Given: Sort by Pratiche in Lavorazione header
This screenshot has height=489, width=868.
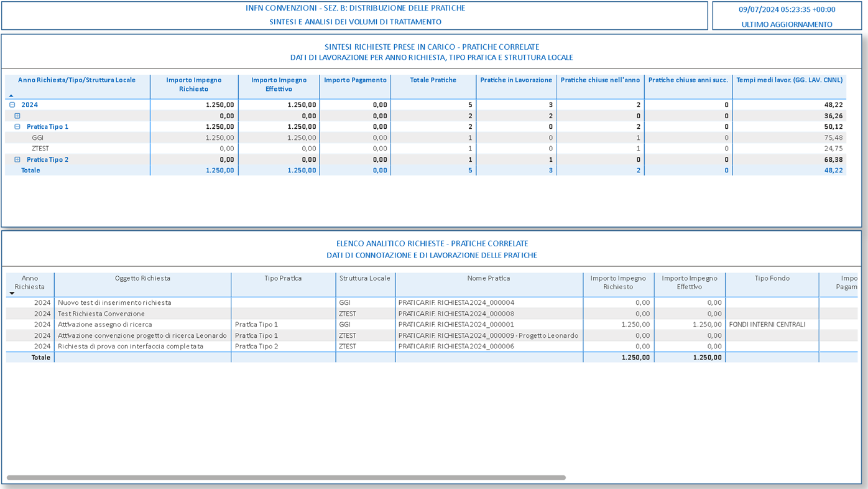Looking at the screenshot, I should click(x=515, y=80).
